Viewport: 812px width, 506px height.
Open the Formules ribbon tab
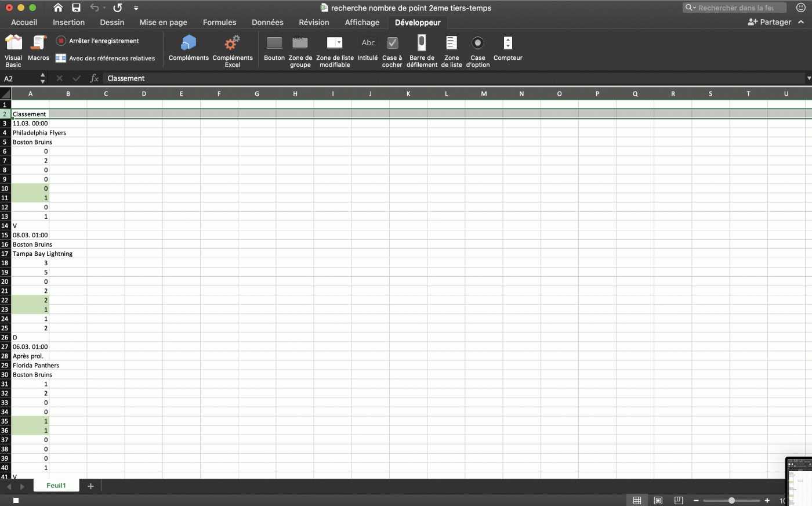coord(219,22)
